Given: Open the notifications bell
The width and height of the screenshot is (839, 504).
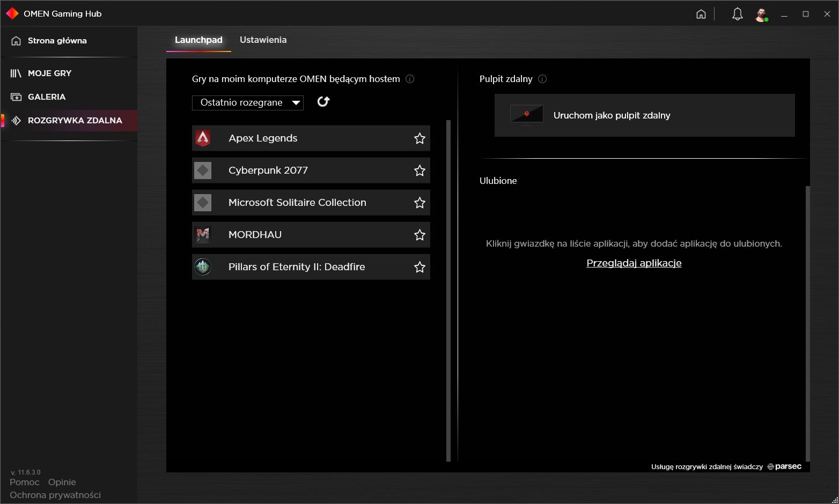Looking at the screenshot, I should (x=737, y=14).
